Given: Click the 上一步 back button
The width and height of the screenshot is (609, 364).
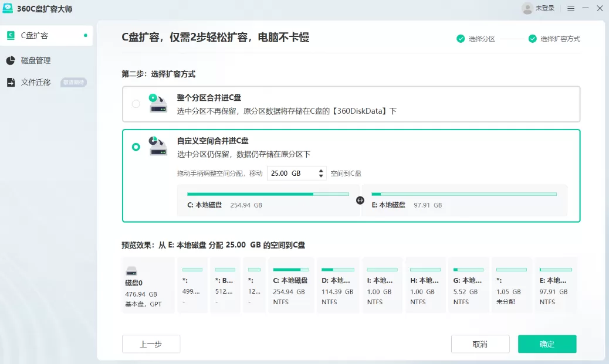Looking at the screenshot, I should (x=151, y=344).
